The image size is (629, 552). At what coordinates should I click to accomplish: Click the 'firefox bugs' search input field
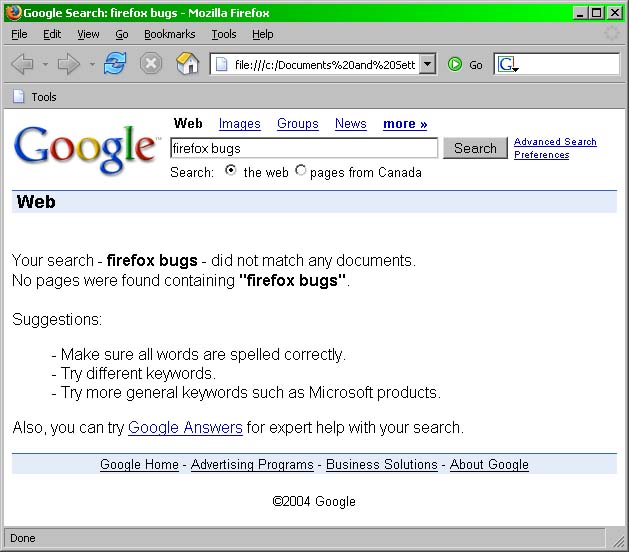(304, 148)
